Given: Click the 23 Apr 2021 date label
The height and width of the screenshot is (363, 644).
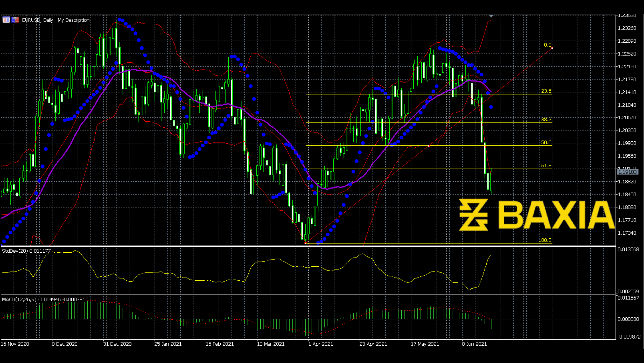Looking at the screenshot, I should click(373, 344).
